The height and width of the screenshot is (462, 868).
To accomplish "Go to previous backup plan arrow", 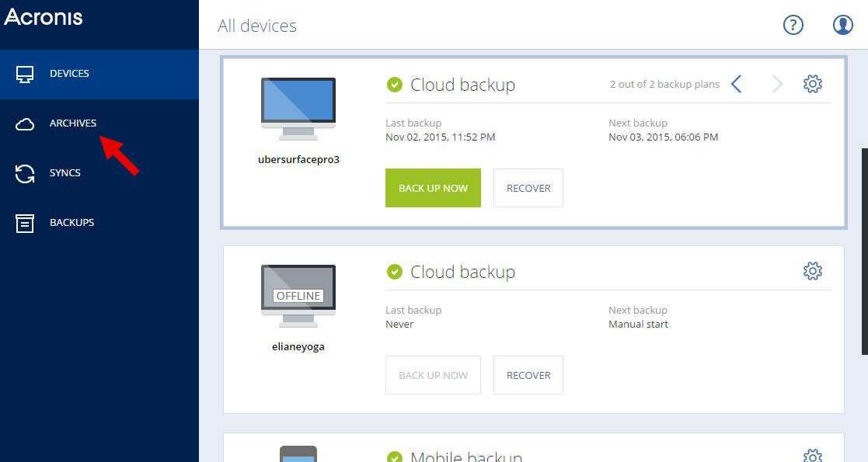I will [x=736, y=84].
